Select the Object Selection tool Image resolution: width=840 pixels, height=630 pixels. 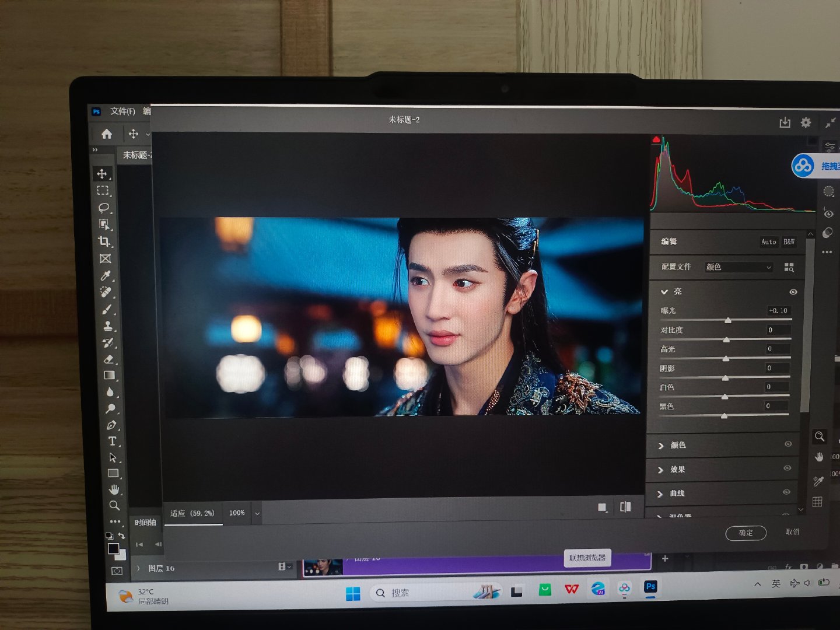104,225
